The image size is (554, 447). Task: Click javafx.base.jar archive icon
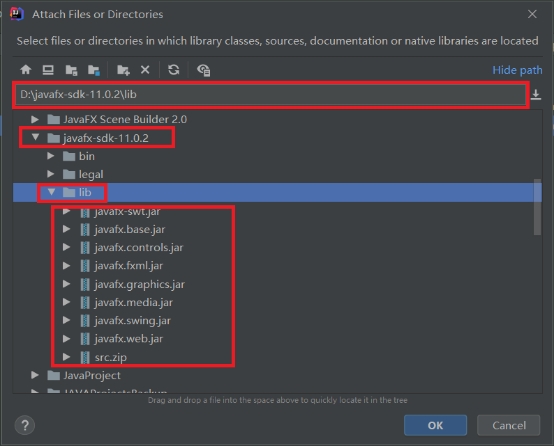(85, 230)
